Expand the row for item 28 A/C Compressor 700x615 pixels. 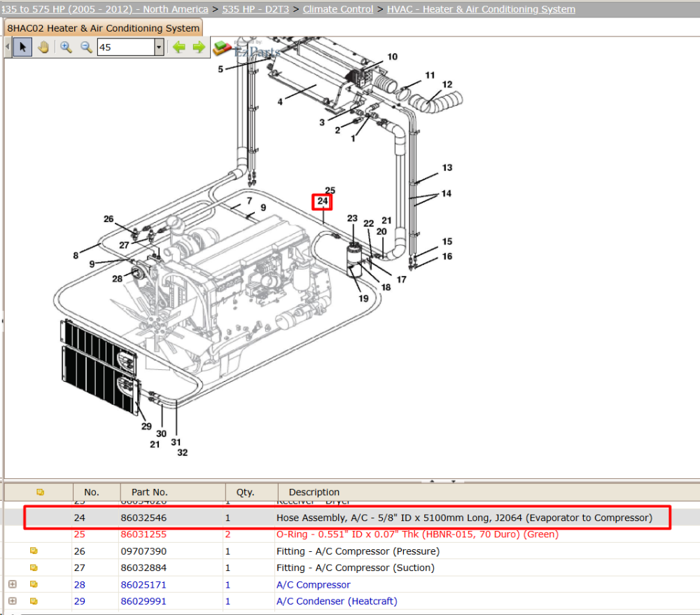13,584
